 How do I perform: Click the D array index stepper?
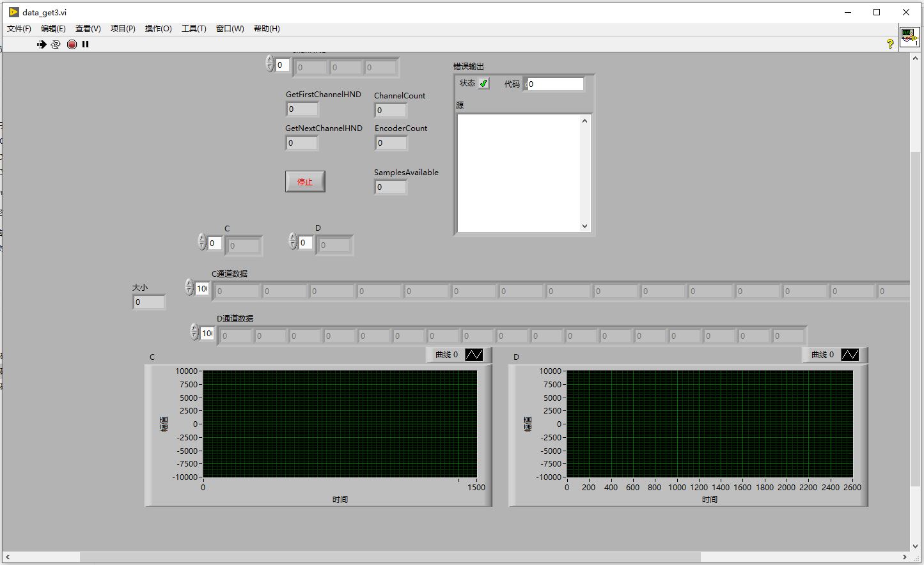293,241
